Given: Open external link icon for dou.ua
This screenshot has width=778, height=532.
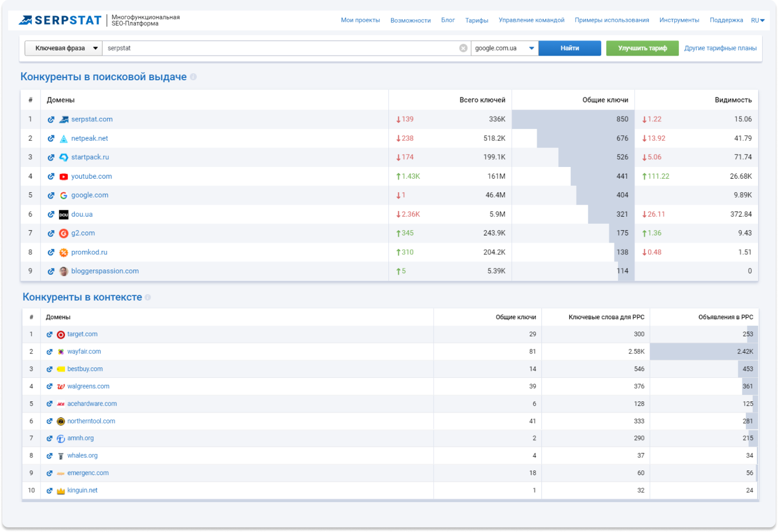Looking at the screenshot, I should tap(51, 214).
